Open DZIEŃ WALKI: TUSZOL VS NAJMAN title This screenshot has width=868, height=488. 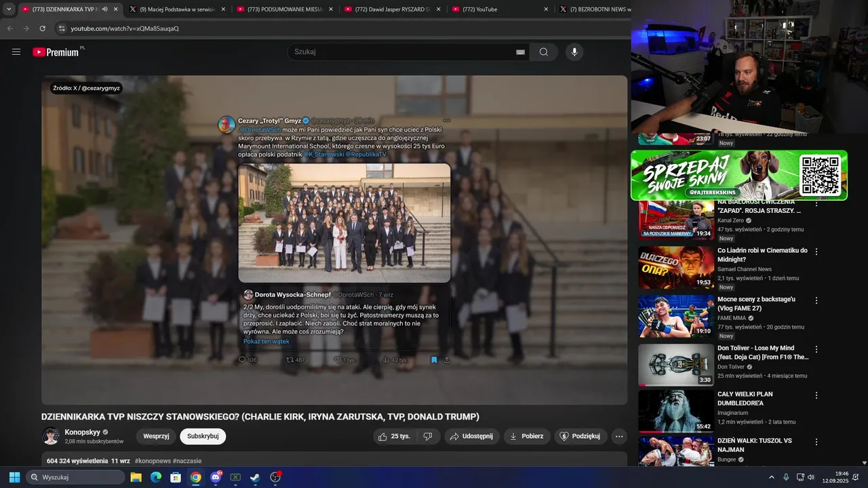755,445
